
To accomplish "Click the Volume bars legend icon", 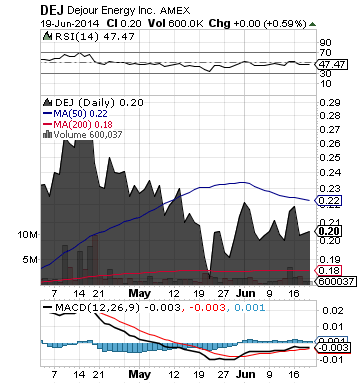I will (x=48, y=134).
